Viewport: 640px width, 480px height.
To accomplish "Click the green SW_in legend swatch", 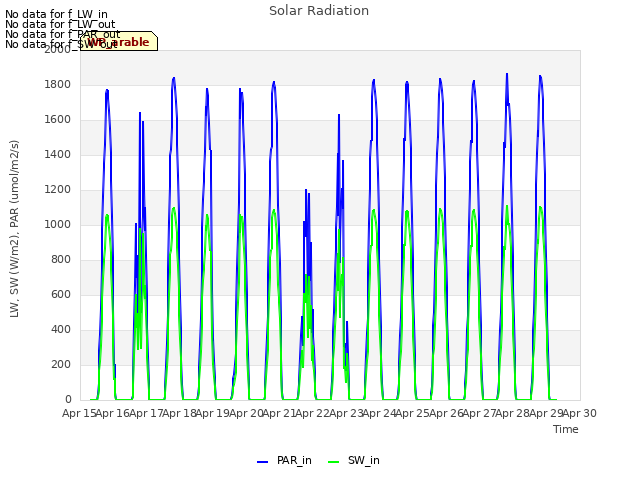I will coord(333,462).
